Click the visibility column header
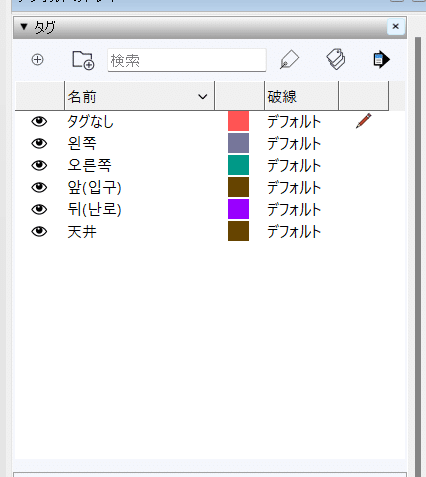426x477 pixels. [40, 96]
